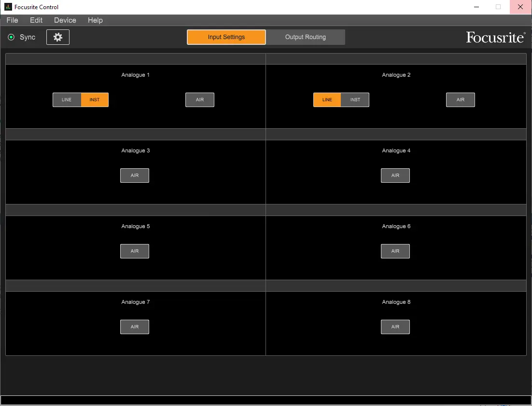
Task: Select the Input Settings tab
Action: [226, 37]
